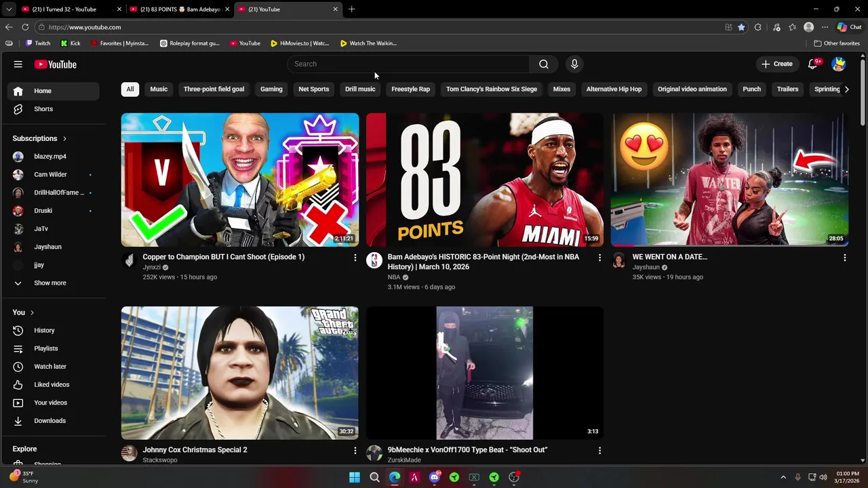Open the YouTube account avatar menu
The width and height of the screenshot is (868, 488).
pos(839,64)
